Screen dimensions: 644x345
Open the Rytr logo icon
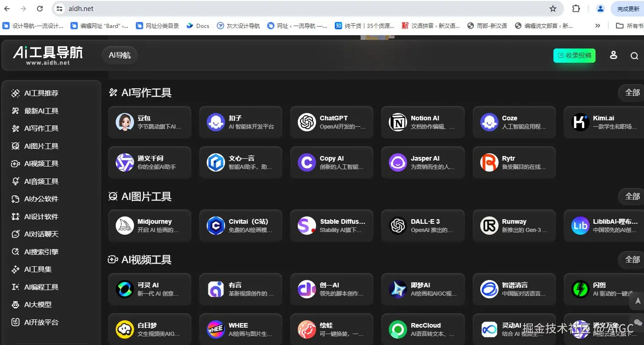(489, 162)
